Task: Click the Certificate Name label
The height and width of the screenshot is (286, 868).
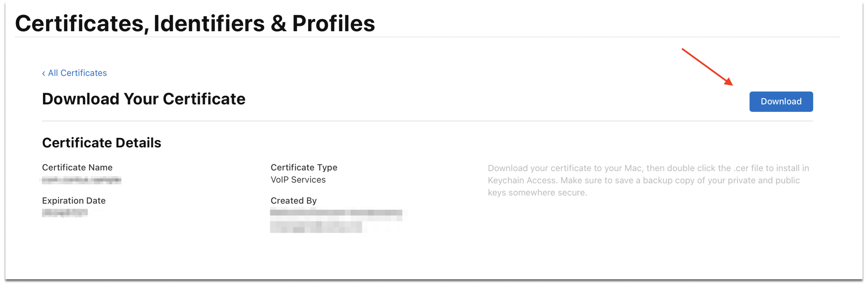Action: point(77,167)
